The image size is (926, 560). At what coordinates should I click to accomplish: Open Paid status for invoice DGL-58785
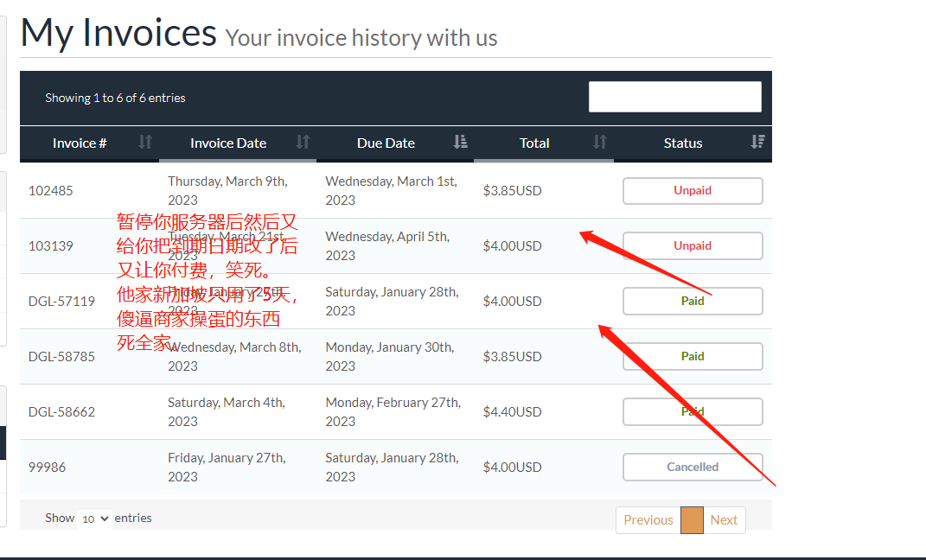(693, 356)
